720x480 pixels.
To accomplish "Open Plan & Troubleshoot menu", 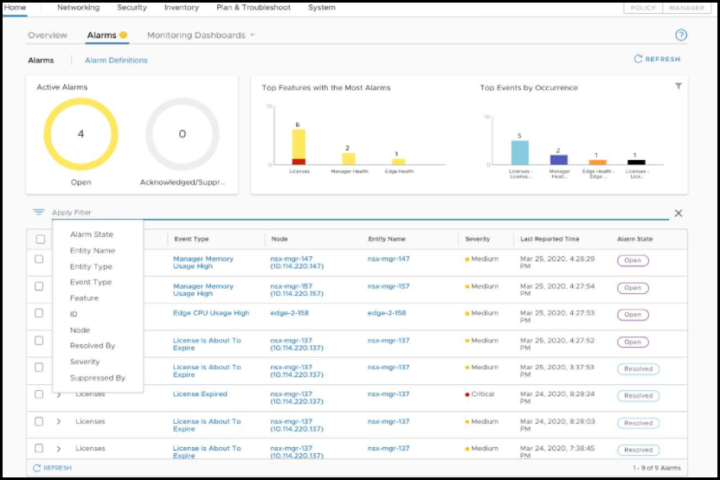I will (253, 8).
